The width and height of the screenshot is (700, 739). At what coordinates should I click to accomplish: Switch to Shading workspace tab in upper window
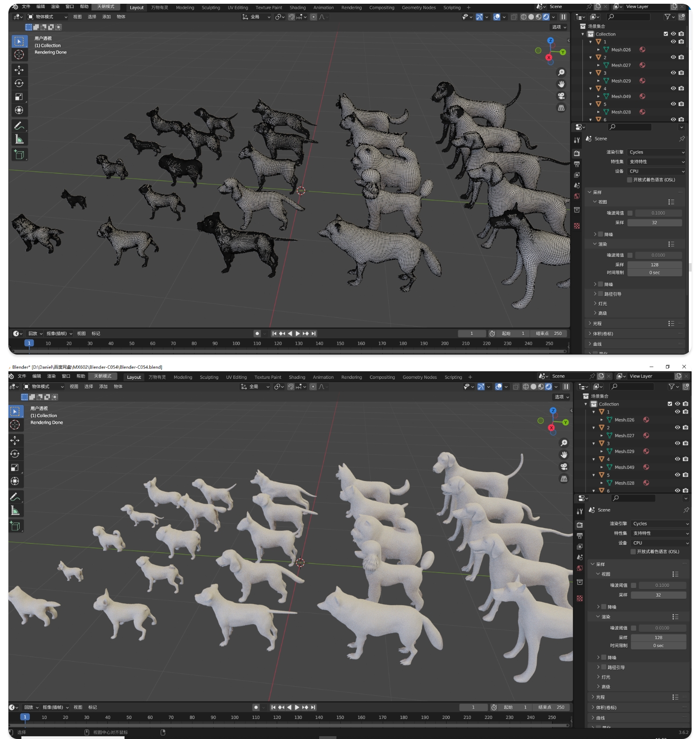(298, 7)
